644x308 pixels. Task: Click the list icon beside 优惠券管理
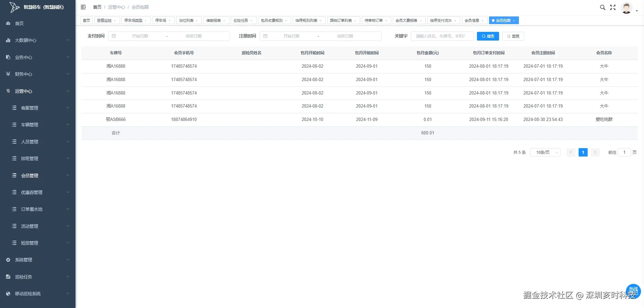[x=14, y=192]
